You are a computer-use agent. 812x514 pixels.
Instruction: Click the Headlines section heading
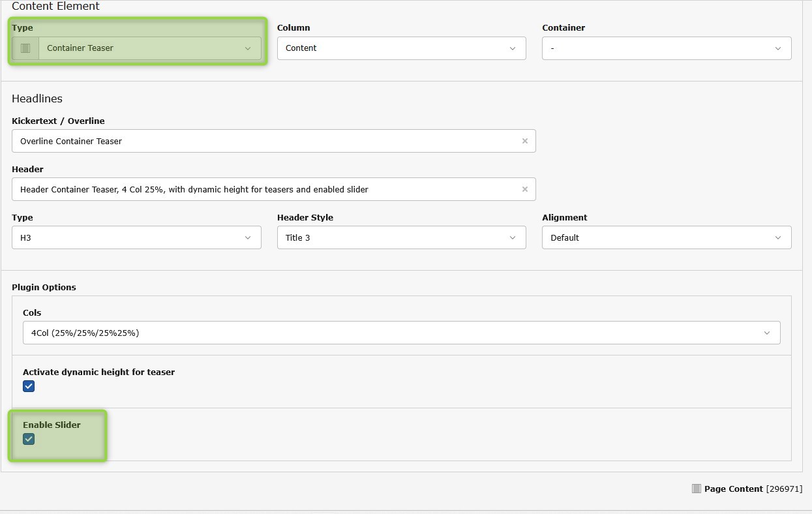tap(37, 98)
